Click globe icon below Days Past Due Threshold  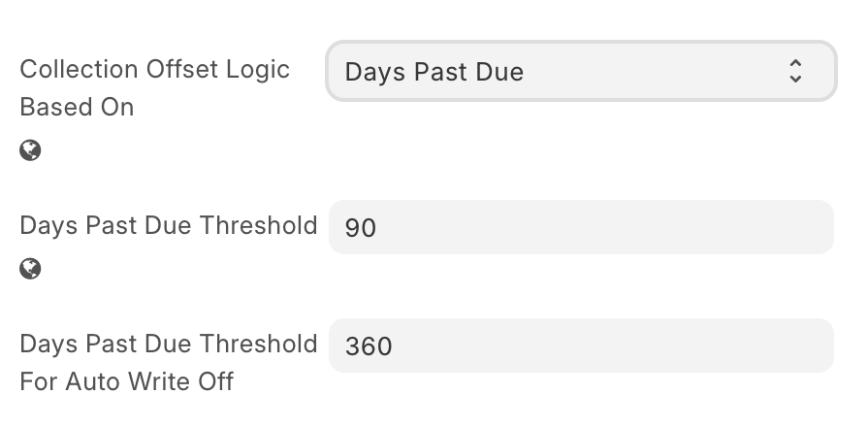(30, 269)
